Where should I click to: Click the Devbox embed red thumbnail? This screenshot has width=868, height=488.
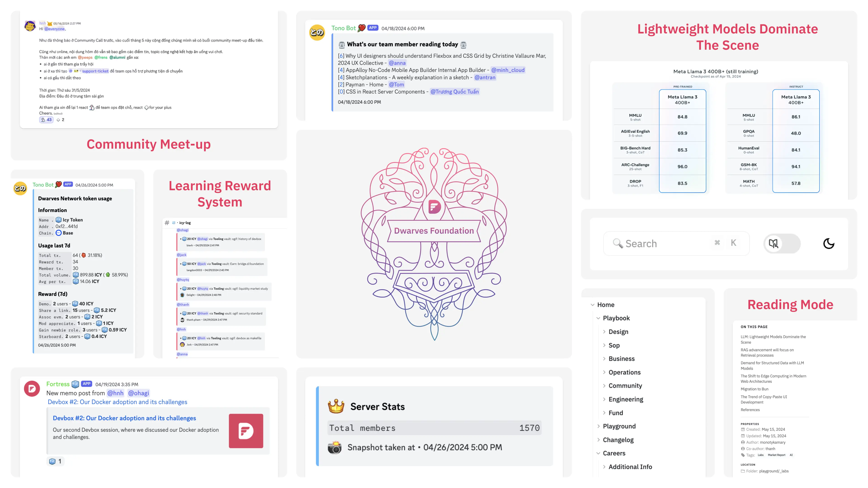click(246, 431)
